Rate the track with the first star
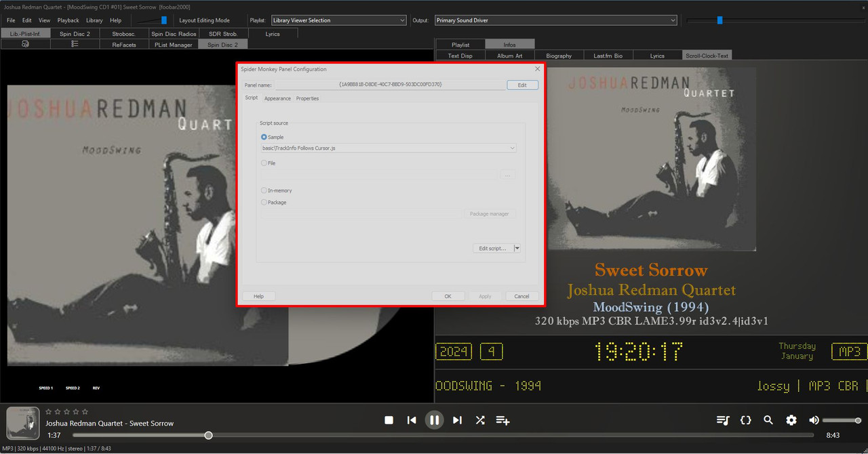Image resolution: width=868 pixels, height=454 pixels. tap(49, 411)
